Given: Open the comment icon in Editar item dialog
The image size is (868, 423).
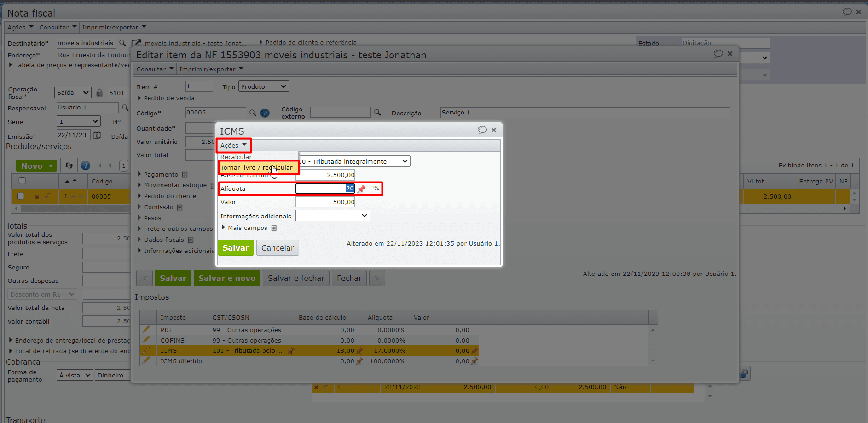Looking at the screenshot, I should click(x=718, y=54).
